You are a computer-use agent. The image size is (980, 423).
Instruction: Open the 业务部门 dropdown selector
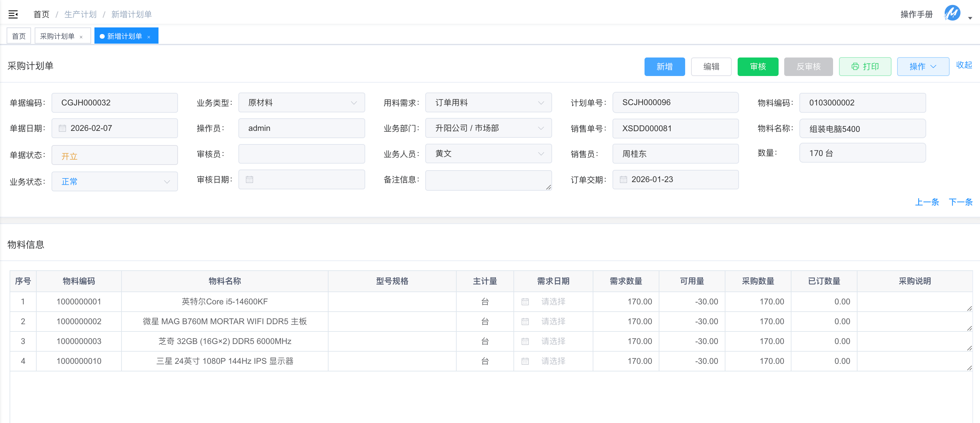point(488,128)
